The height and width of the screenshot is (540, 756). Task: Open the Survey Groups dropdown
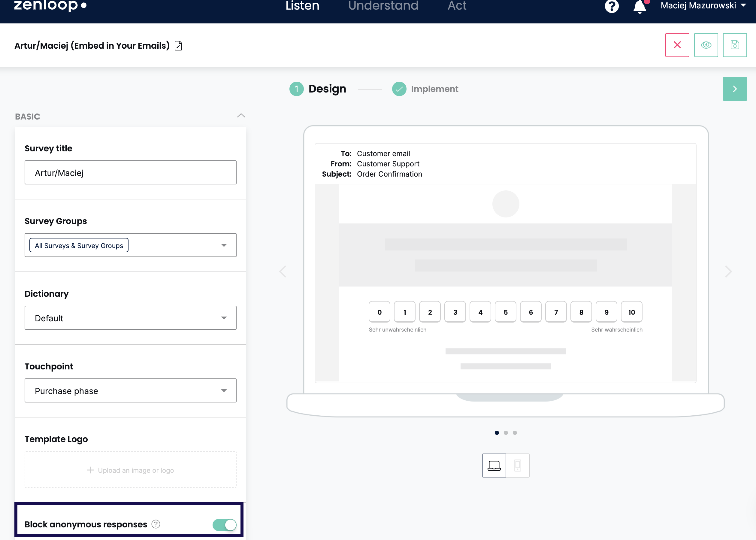[224, 245]
